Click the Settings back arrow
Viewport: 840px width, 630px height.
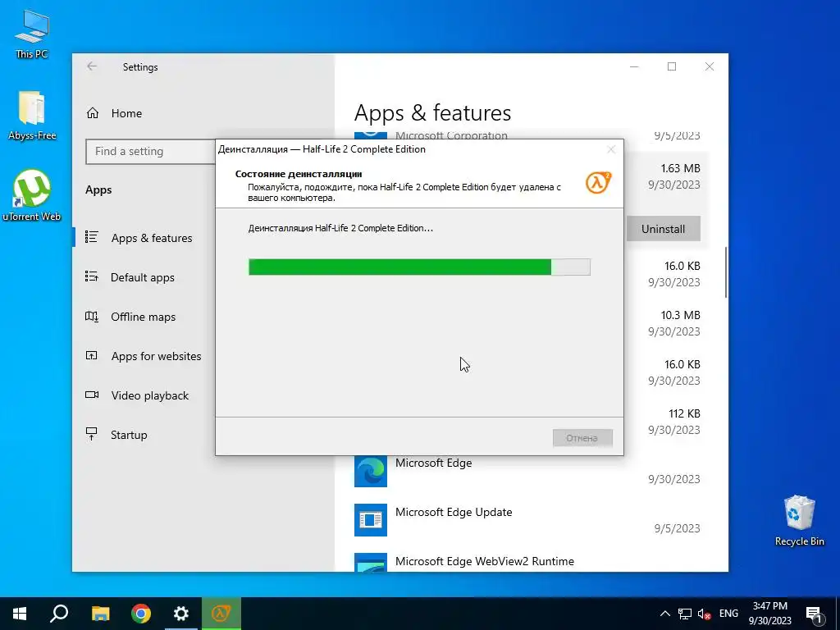(92, 66)
